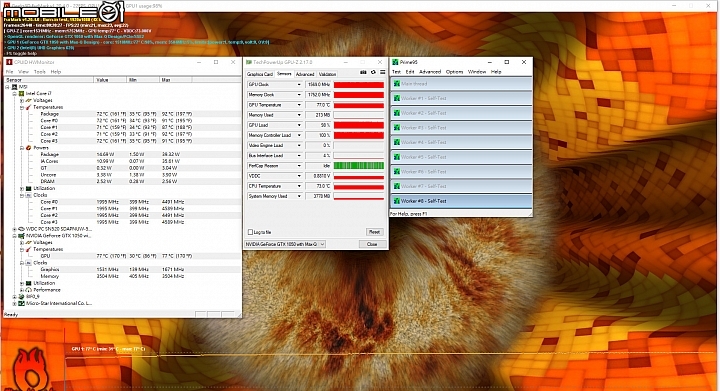Click the Reset button in GPU-Z
720x391 pixels.
click(x=375, y=232)
